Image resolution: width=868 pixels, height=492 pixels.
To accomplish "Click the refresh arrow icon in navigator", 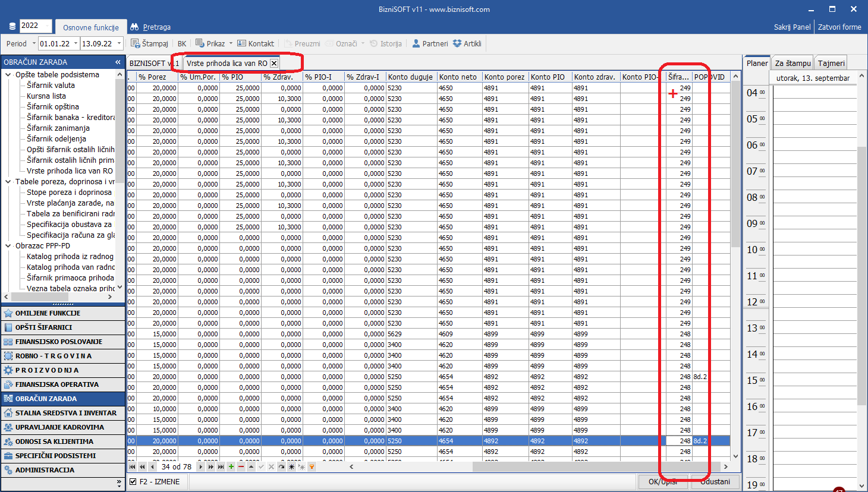I will coord(281,467).
